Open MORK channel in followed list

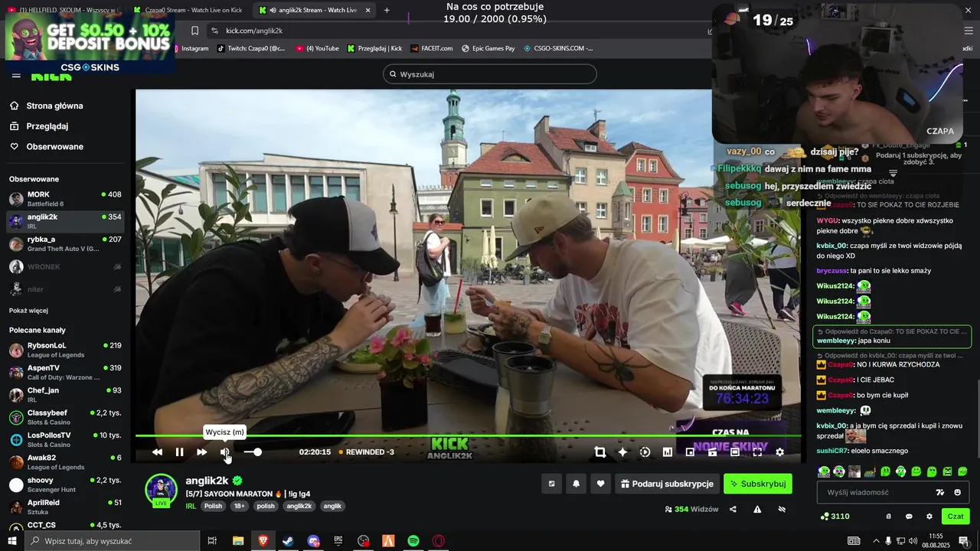coord(65,199)
